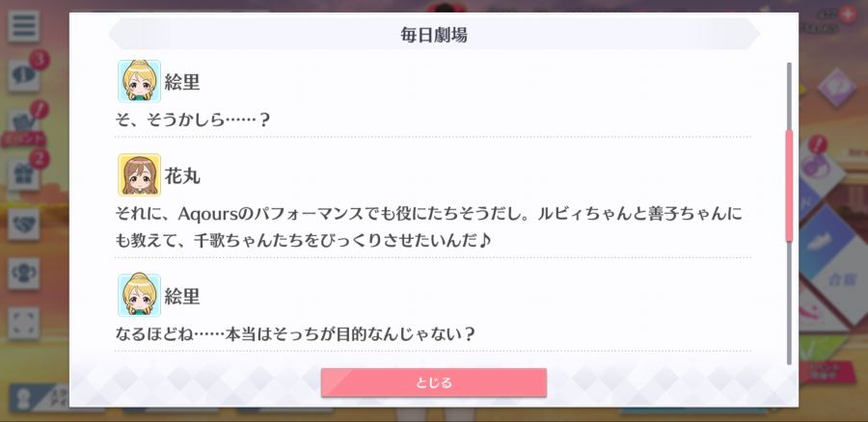868x422 pixels.
Task: Toggle the fullscreen corners icon
Action: (x=24, y=324)
